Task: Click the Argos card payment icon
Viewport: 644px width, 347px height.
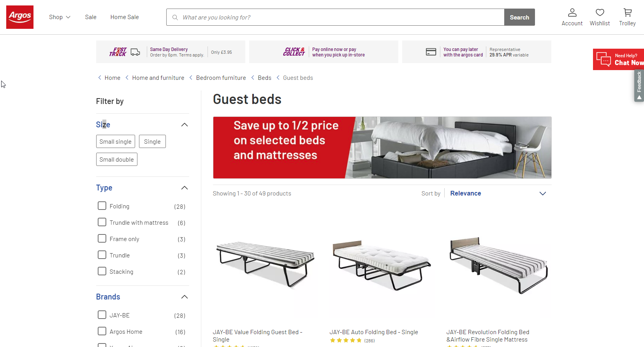Action: (431, 51)
